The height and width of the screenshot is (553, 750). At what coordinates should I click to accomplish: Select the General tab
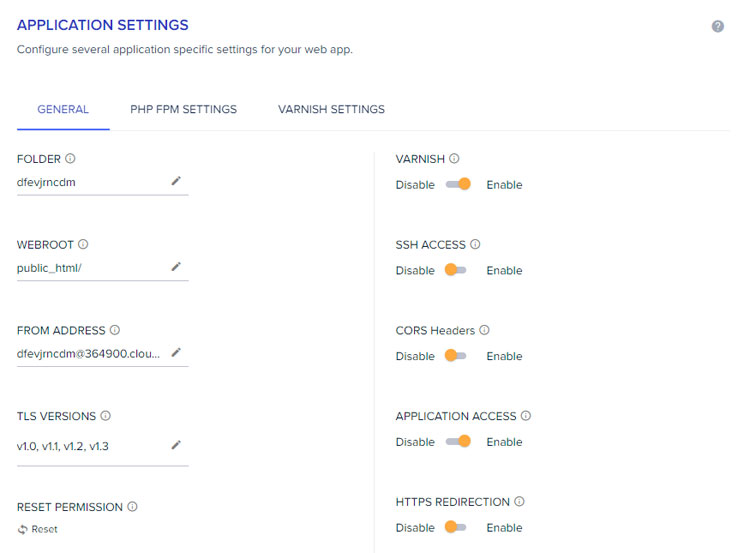pos(63,110)
